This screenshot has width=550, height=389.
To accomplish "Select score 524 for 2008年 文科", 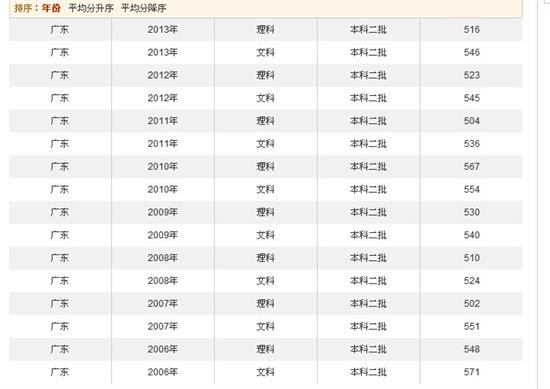I will point(471,281).
